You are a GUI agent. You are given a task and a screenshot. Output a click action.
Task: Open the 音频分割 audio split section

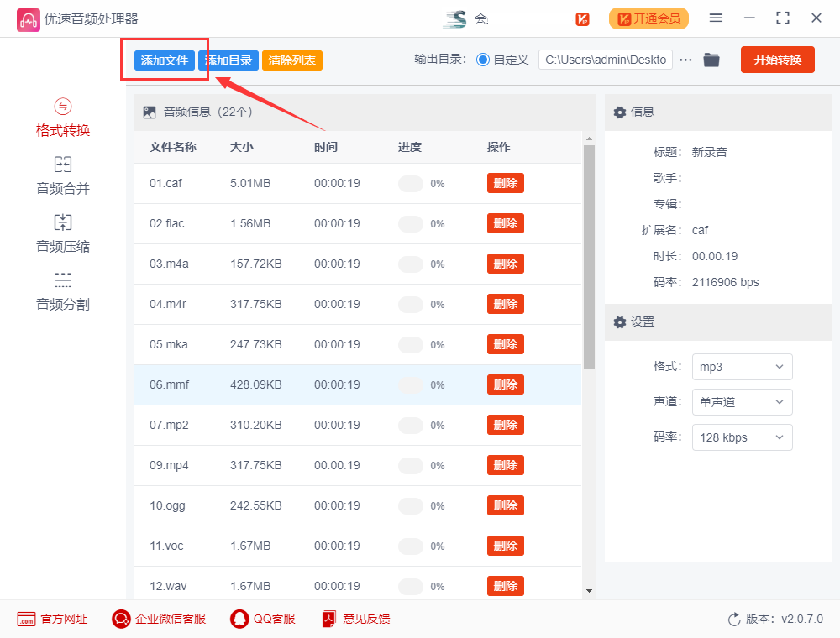click(x=63, y=291)
